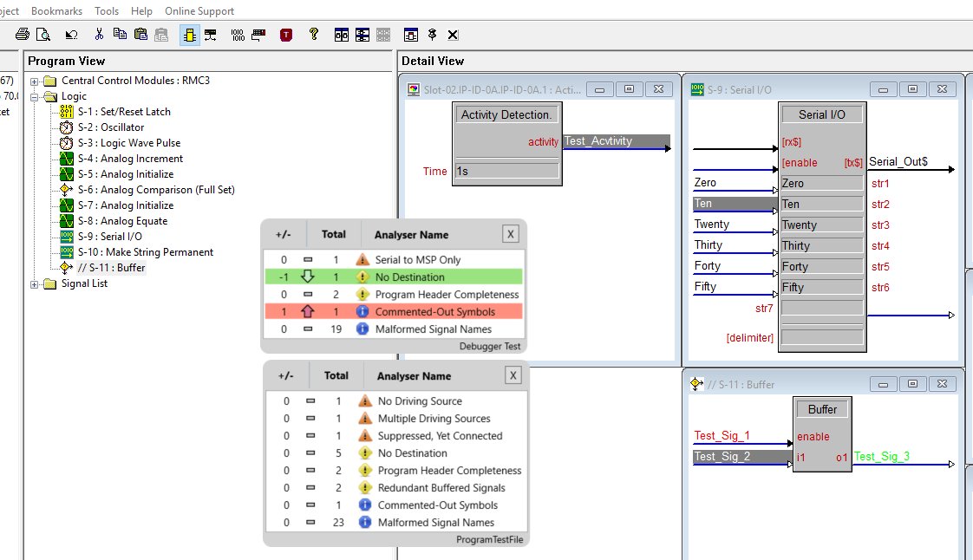Click the red T toolbar icon
This screenshot has width=973, height=560.
click(286, 35)
